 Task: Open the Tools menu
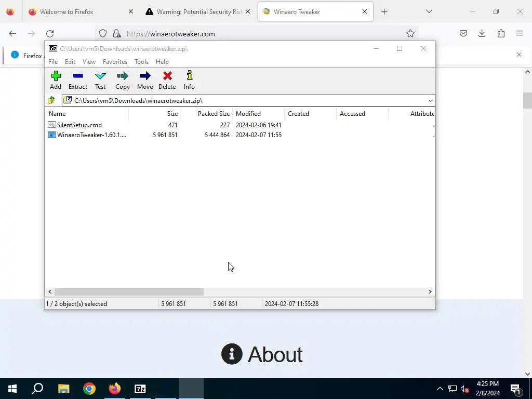(x=141, y=62)
